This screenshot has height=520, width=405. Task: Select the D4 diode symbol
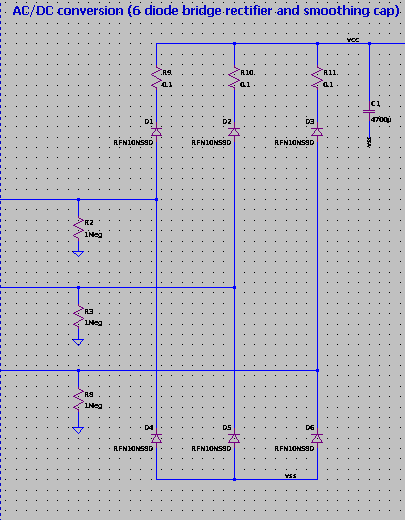[x=156, y=438]
